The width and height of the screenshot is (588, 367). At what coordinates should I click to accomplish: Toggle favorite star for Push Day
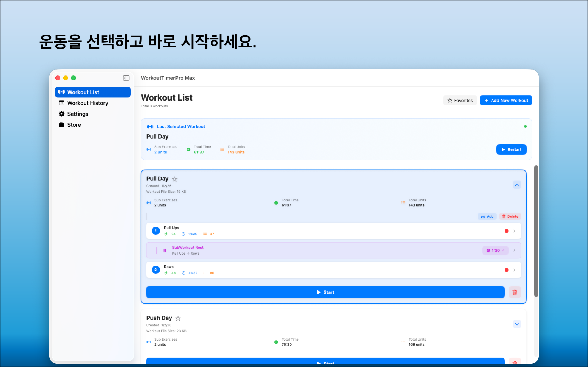[x=178, y=318]
